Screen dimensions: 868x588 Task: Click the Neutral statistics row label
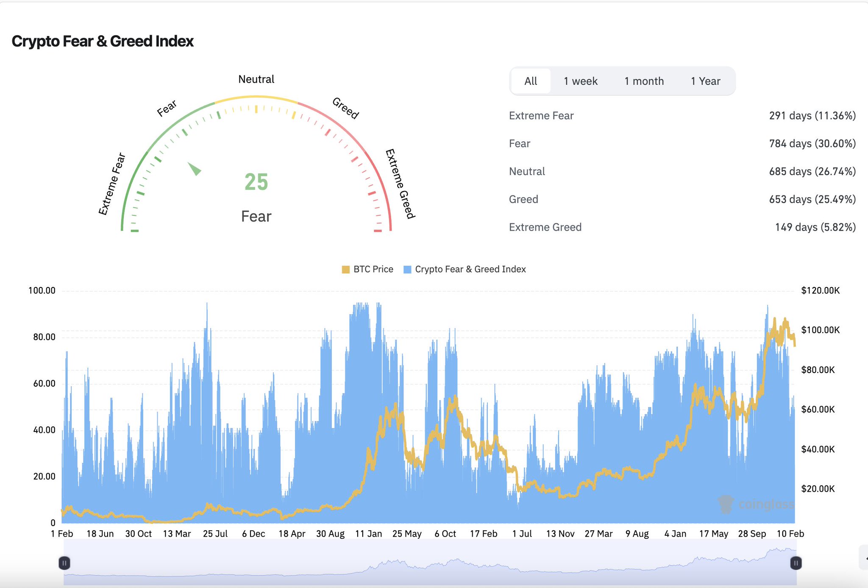(527, 171)
